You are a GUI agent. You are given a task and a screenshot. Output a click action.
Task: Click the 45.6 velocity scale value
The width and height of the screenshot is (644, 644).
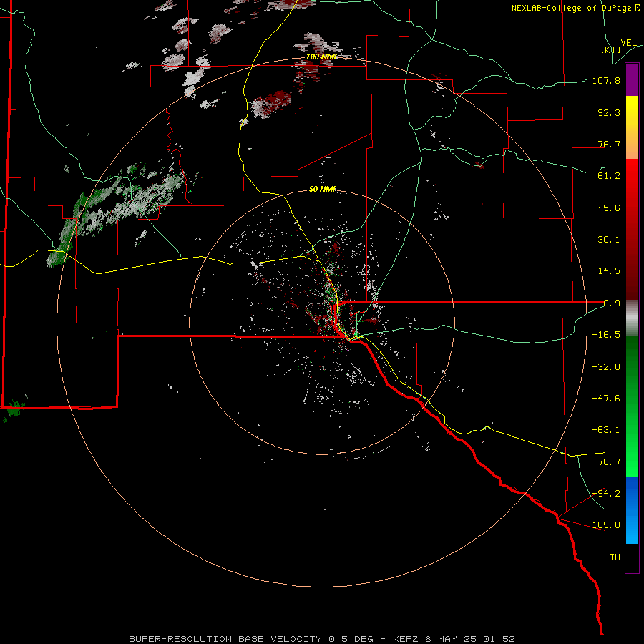coord(609,208)
